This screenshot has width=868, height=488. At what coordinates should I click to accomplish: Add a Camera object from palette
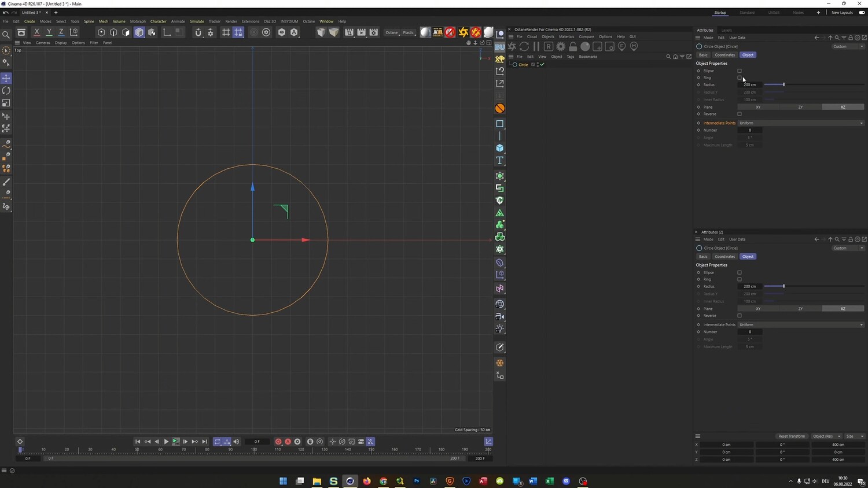500,317
